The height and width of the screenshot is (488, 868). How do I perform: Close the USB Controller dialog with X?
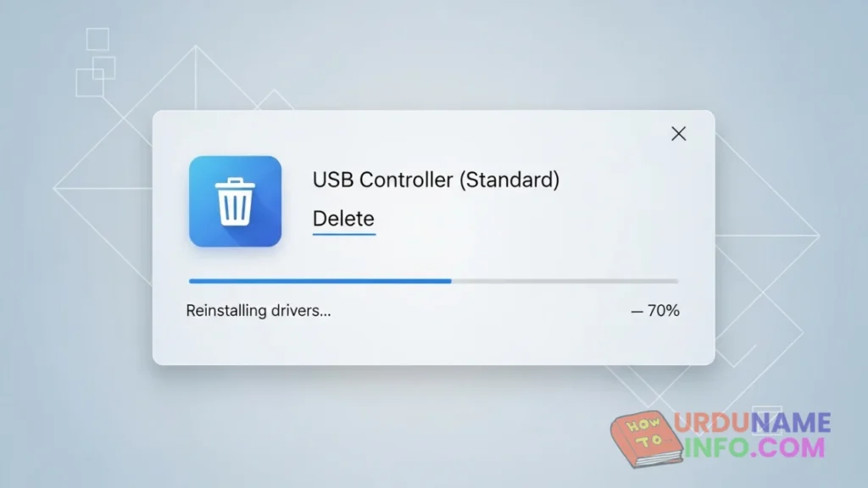tap(679, 133)
